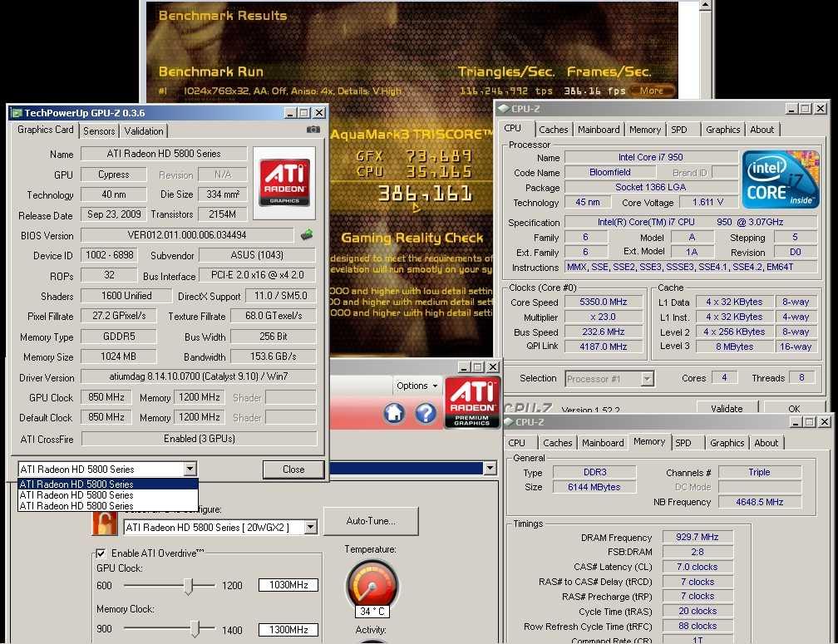Click the CPU-Z Instructions field
Screen dimensions: 838x644
691,267
